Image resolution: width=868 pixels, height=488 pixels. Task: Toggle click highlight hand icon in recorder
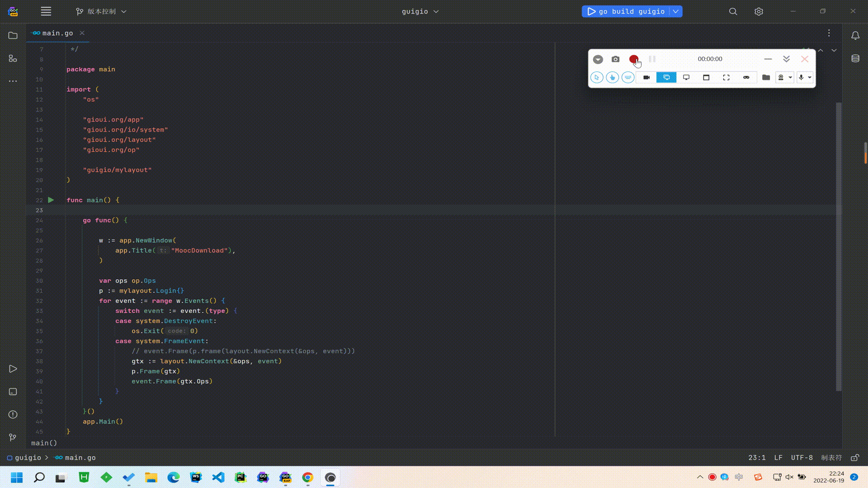click(612, 78)
